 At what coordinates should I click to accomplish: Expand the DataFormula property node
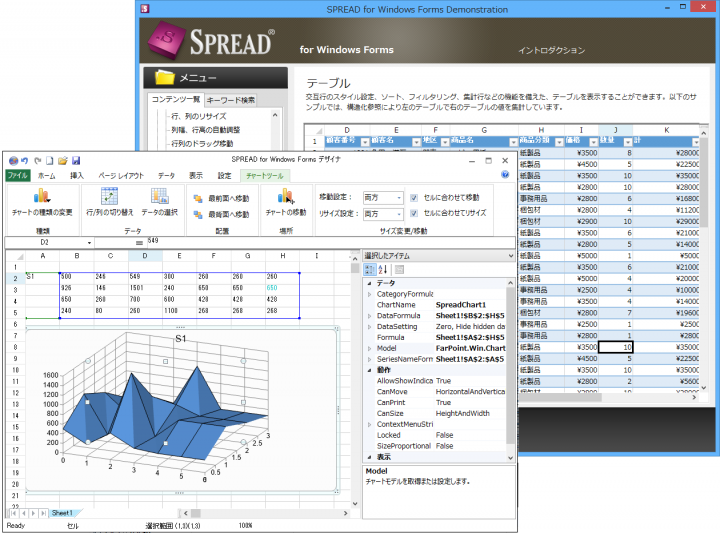pyautogui.click(x=369, y=316)
